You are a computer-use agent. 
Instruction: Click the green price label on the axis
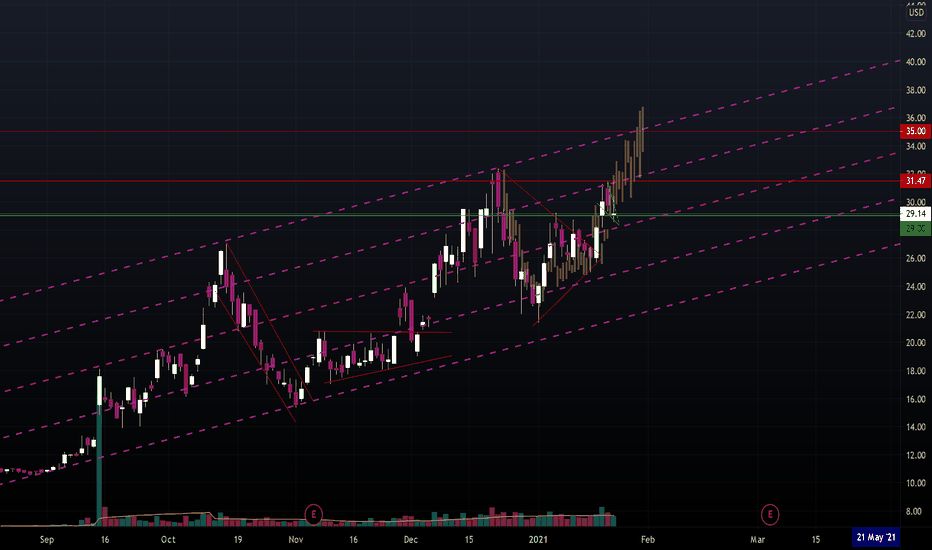[915, 228]
